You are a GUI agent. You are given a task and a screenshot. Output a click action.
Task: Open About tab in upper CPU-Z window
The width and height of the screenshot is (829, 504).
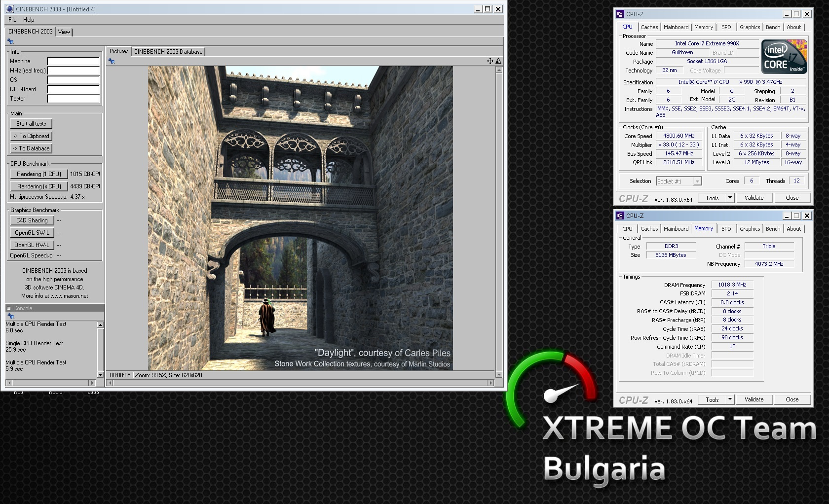[x=794, y=27]
